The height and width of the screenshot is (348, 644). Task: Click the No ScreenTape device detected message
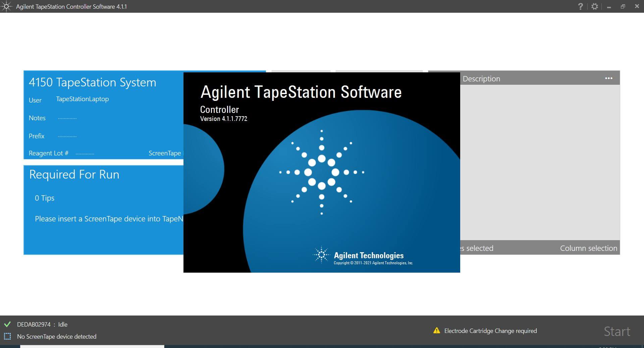click(x=57, y=337)
